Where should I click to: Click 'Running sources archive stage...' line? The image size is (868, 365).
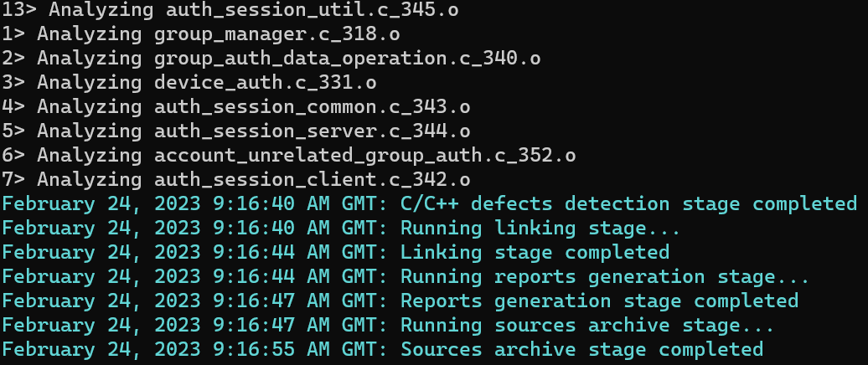click(587, 326)
